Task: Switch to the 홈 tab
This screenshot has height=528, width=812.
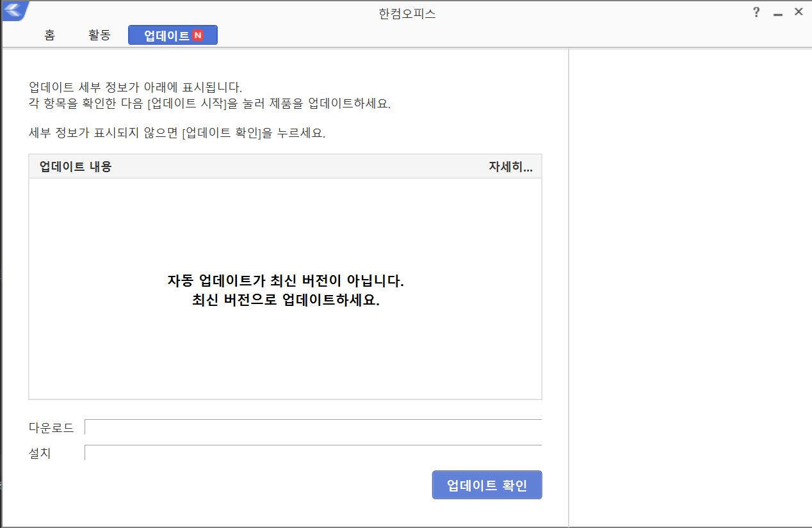Action: 49,35
